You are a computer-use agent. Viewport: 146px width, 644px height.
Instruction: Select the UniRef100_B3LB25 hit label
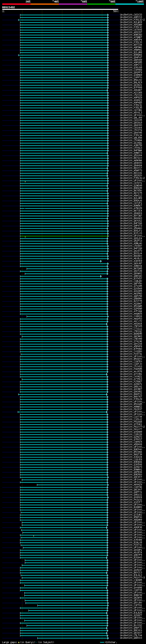131,613
